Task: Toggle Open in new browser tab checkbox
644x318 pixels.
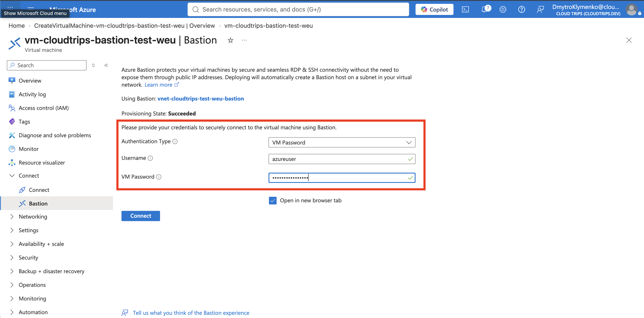Action: click(273, 201)
